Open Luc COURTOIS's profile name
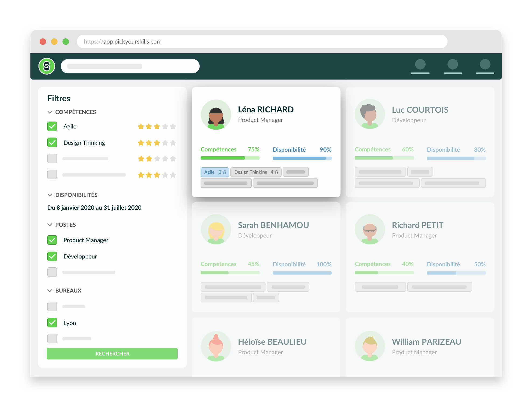Image resolution: width=532 pixels, height=407 pixels. tap(420, 110)
